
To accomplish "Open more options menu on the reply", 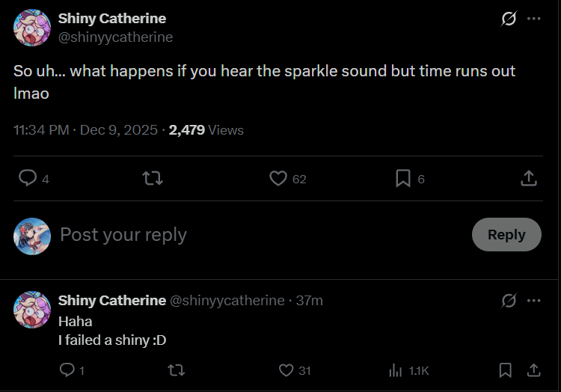I will (533, 300).
